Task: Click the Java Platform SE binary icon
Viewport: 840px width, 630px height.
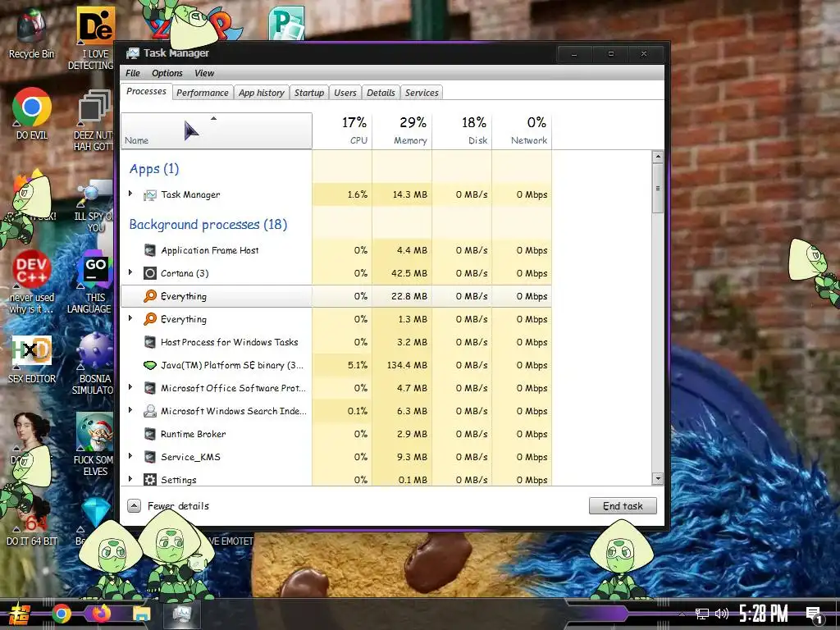Action: tap(150, 365)
